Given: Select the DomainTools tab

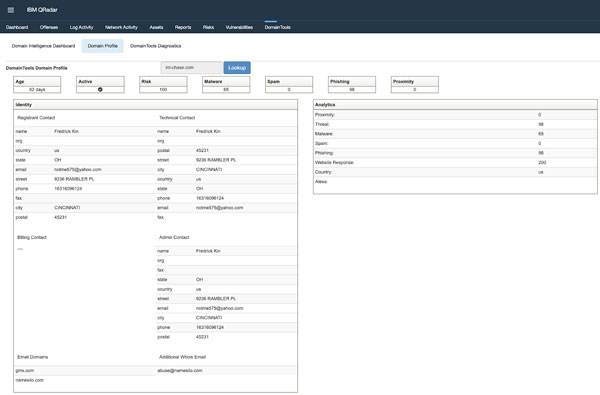Looking at the screenshot, I should (277, 27).
